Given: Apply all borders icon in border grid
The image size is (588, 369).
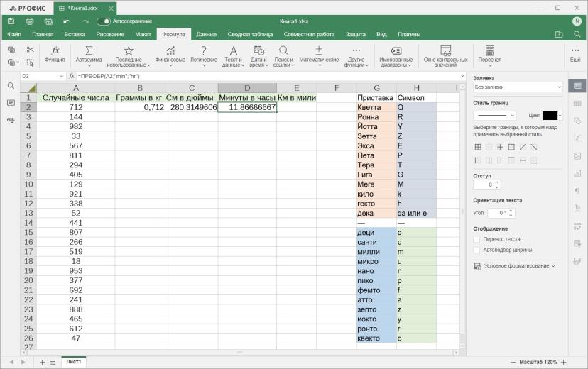Looking at the screenshot, I should 478,147.
